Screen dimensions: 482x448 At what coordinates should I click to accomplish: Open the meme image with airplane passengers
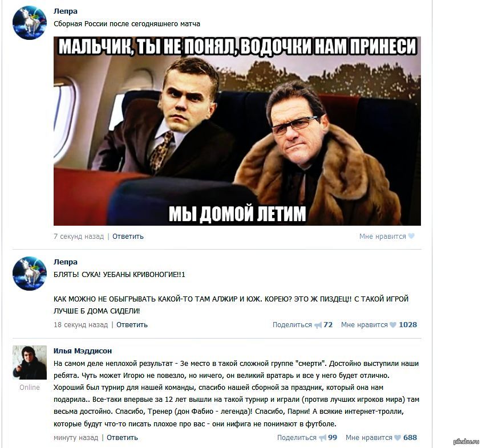[x=237, y=131]
